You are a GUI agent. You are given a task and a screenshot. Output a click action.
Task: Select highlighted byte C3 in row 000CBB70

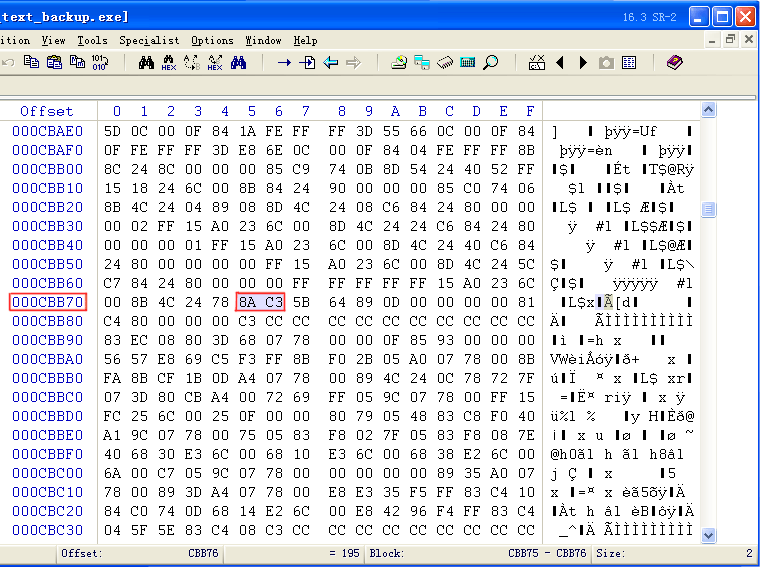274,302
